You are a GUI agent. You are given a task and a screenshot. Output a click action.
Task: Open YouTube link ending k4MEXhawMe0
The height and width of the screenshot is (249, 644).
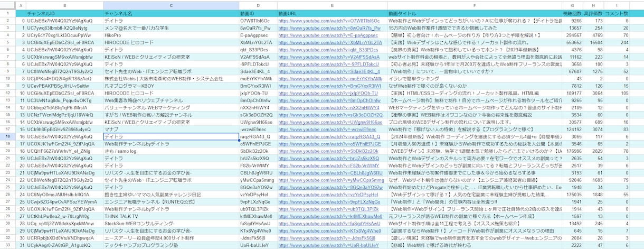(330, 216)
